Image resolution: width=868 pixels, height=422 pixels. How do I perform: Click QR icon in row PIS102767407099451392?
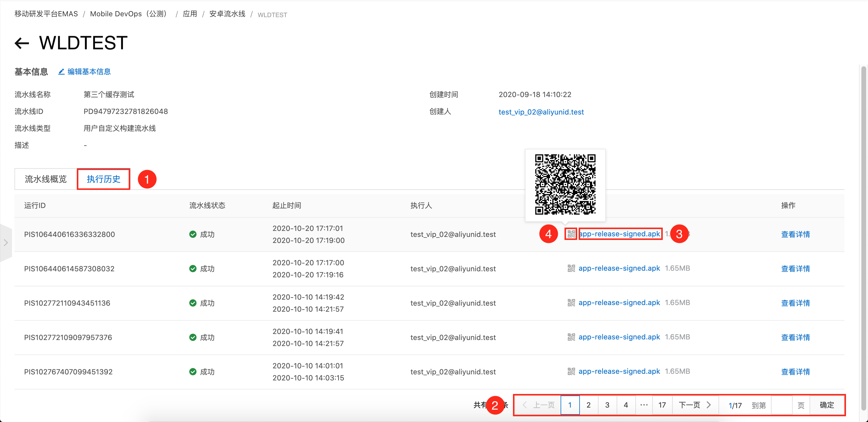click(x=571, y=371)
